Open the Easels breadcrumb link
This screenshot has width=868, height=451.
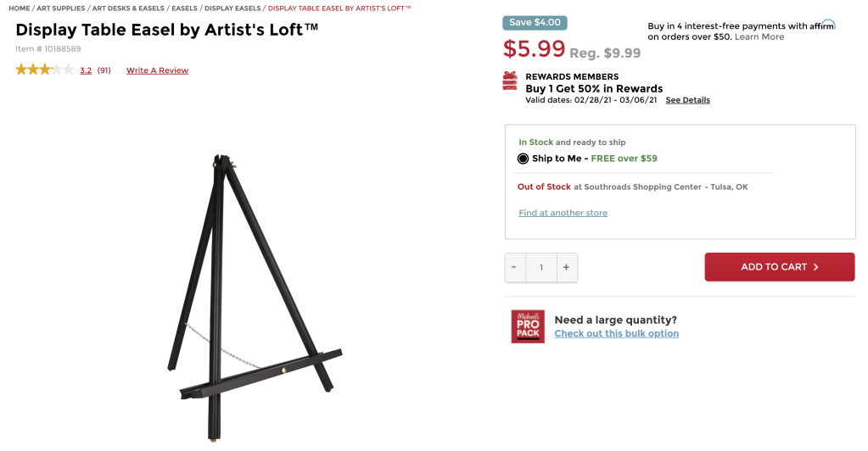(184, 8)
